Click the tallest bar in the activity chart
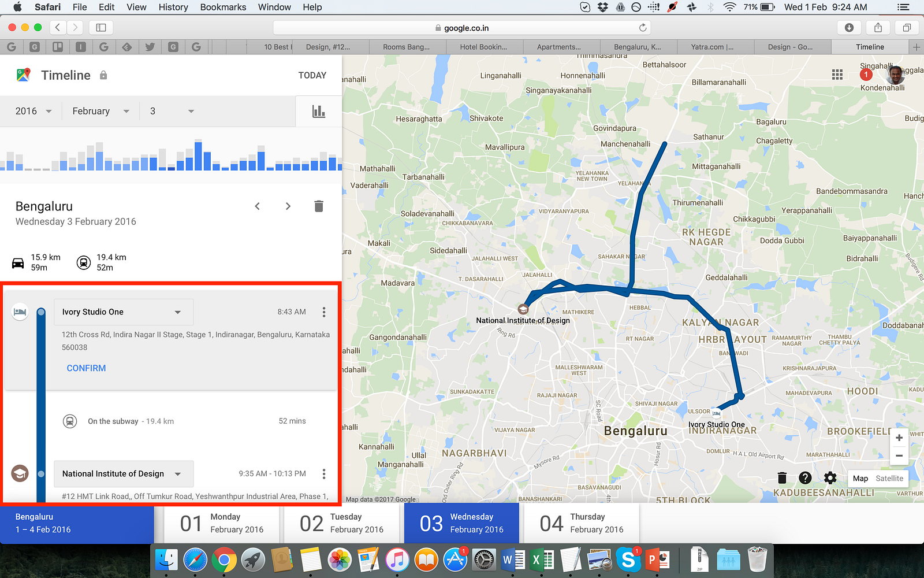 [x=199, y=155]
